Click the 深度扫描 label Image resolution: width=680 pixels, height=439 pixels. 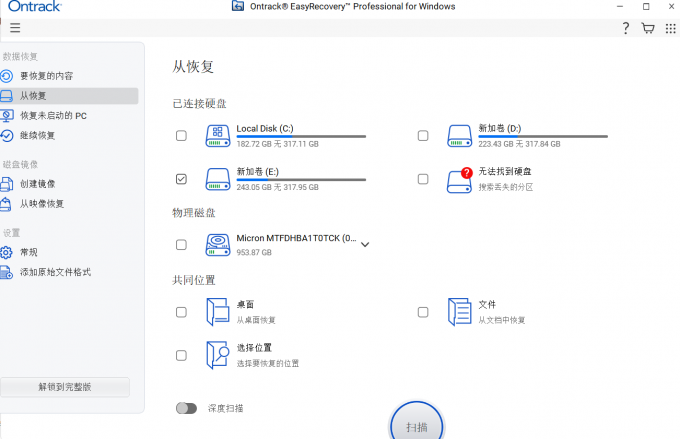pos(226,408)
